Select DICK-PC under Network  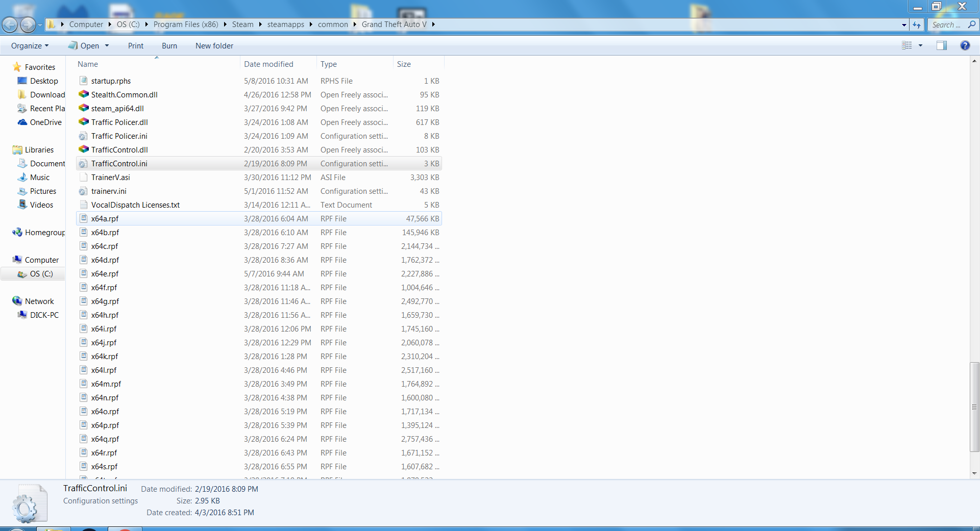[44, 315]
